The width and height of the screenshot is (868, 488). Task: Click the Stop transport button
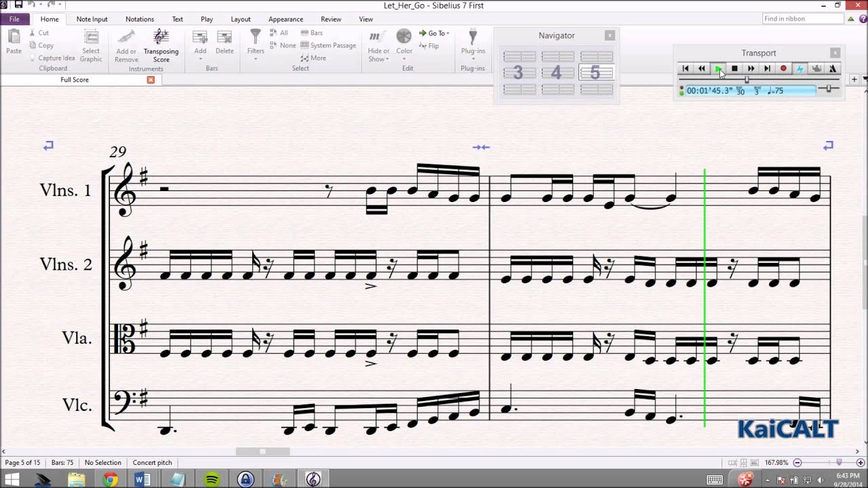pyautogui.click(x=734, y=68)
